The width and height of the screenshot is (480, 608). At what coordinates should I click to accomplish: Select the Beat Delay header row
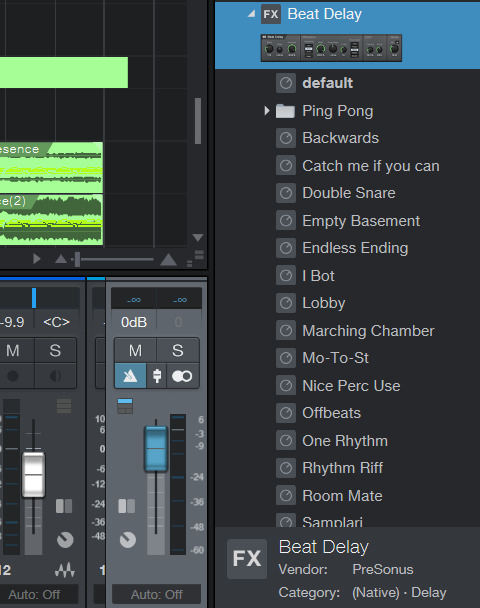pyautogui.click(x=347, y=36)
